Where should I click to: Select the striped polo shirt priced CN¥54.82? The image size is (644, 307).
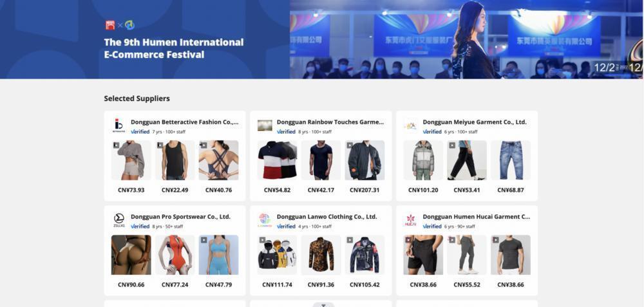point(277,160)
